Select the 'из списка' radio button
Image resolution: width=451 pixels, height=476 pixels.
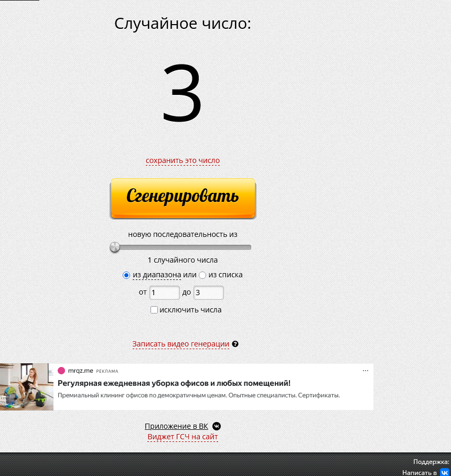click(202, 275)
